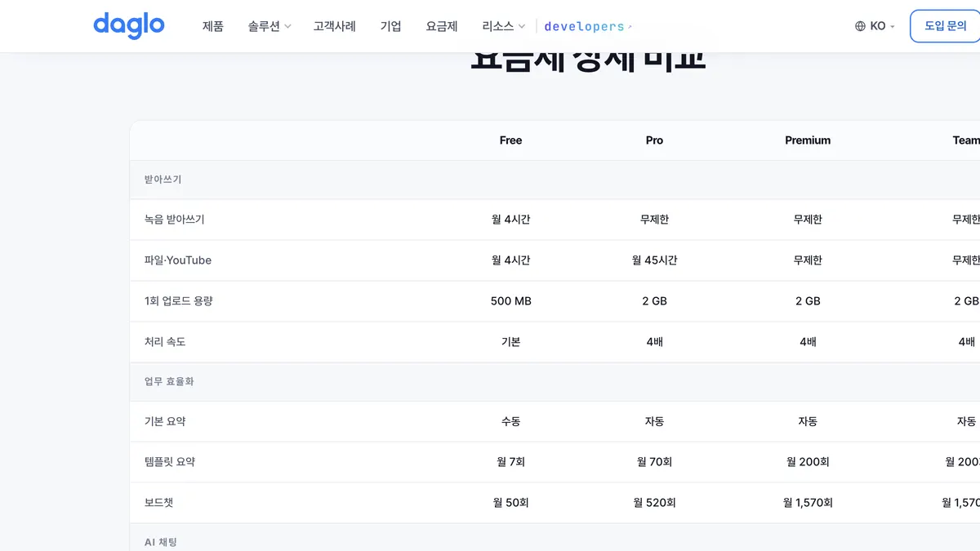The height and width of the screenshot is (551, 980).
Task: Select the Pro column header
Action: point(654,140)
